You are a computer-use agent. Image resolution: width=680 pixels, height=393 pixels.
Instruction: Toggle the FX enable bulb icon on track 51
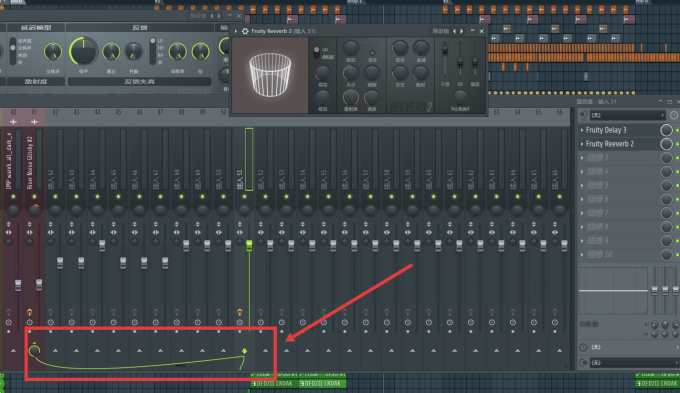tap(239, 312)
